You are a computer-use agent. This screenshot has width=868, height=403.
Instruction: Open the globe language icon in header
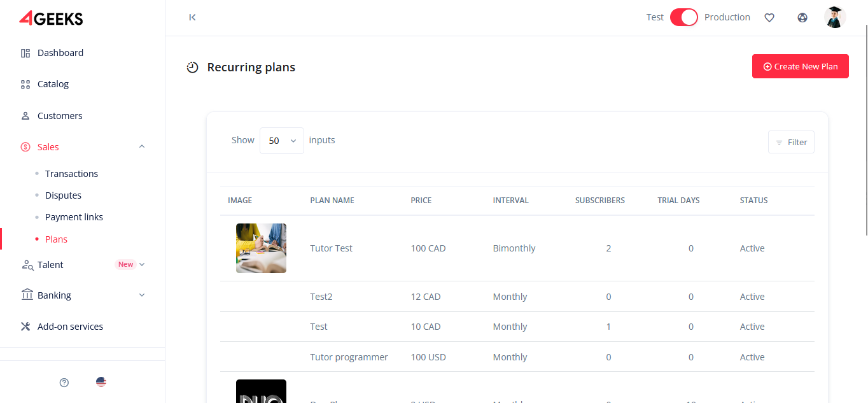coord(802,18)
